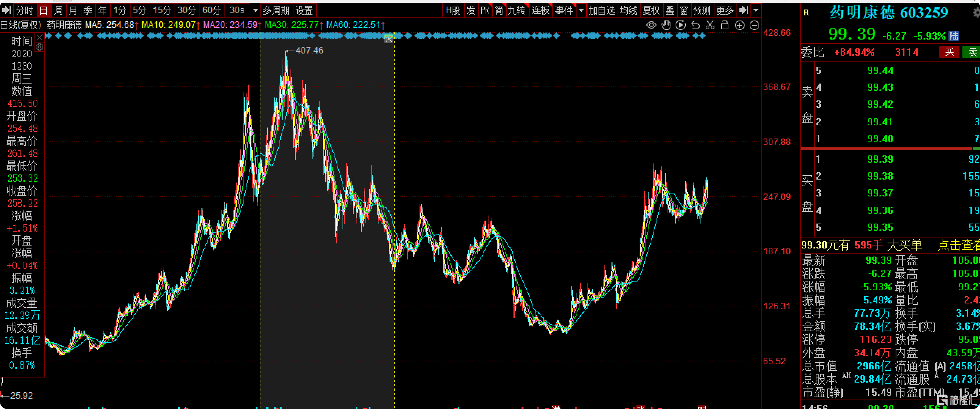Viewport: 980px width, 409px height.
Task: Toggle the H股 comparison
Action: click(x=453, y=10)
